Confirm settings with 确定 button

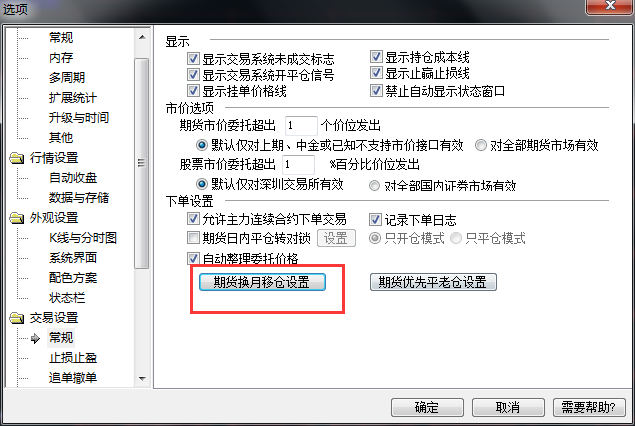[427, 407]
